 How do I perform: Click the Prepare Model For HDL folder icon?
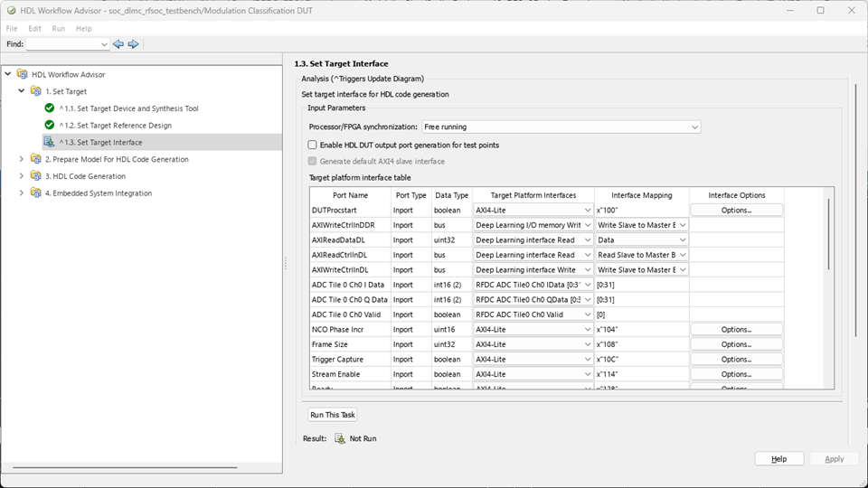35,159
